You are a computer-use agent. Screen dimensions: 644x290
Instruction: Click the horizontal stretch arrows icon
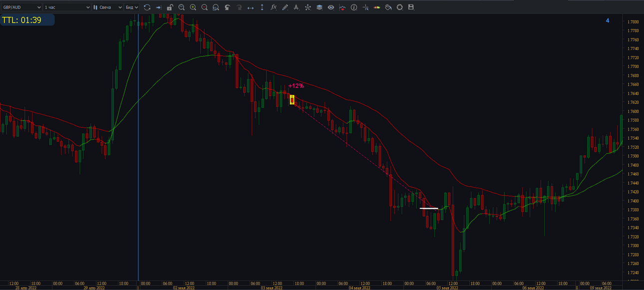pos(250,7)
